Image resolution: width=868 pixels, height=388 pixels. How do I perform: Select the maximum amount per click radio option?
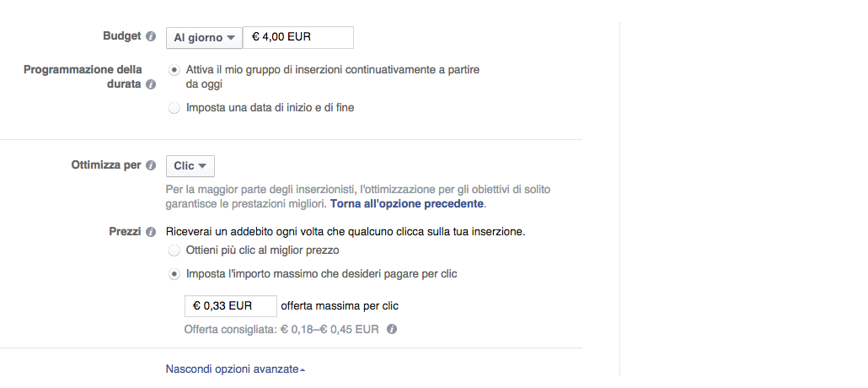tap(174, 274)
